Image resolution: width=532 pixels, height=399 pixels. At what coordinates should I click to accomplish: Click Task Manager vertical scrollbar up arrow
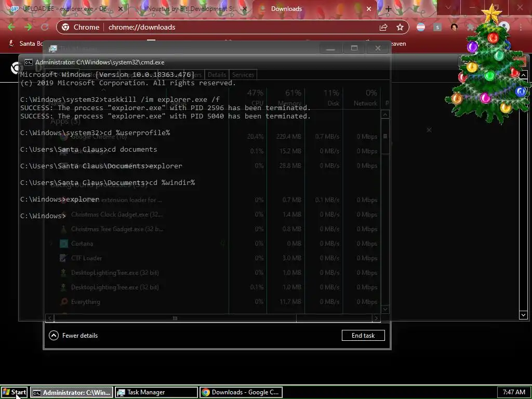click(x=385, y=115)
